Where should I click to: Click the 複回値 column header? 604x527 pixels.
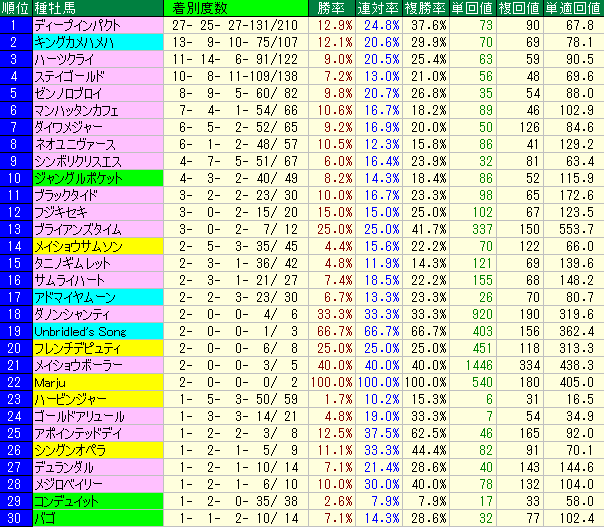520,8
